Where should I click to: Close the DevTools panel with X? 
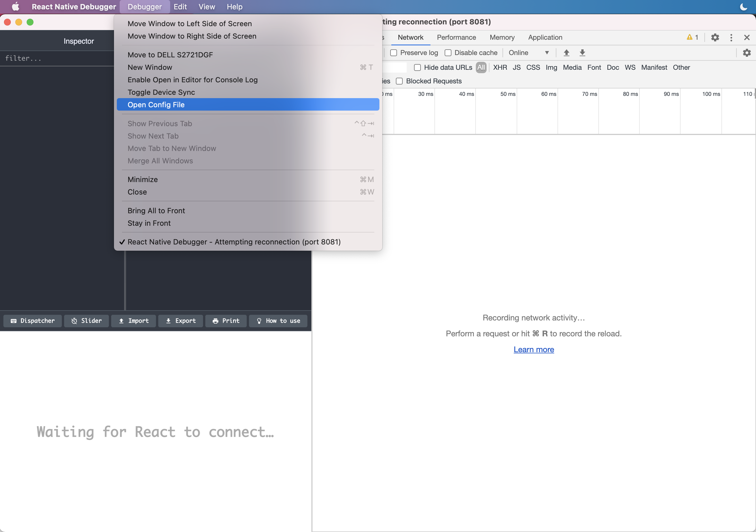pyautogui.click(x=746, y=37)
